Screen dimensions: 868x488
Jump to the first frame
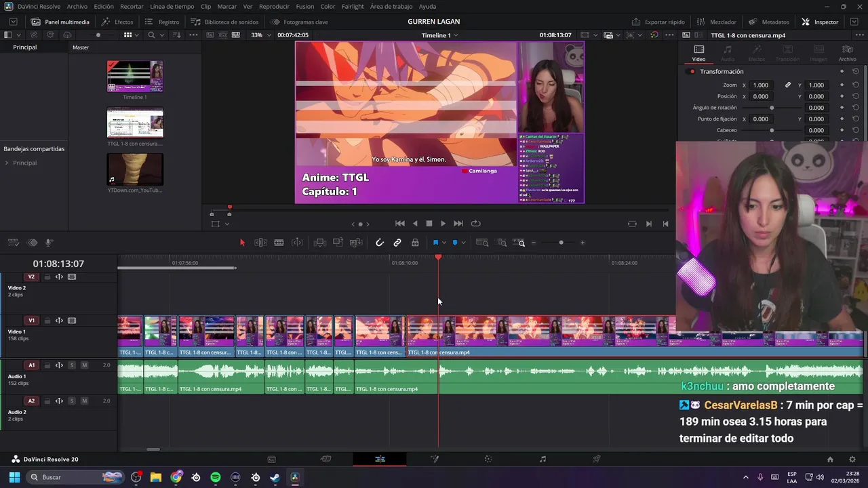coord(400,224)
